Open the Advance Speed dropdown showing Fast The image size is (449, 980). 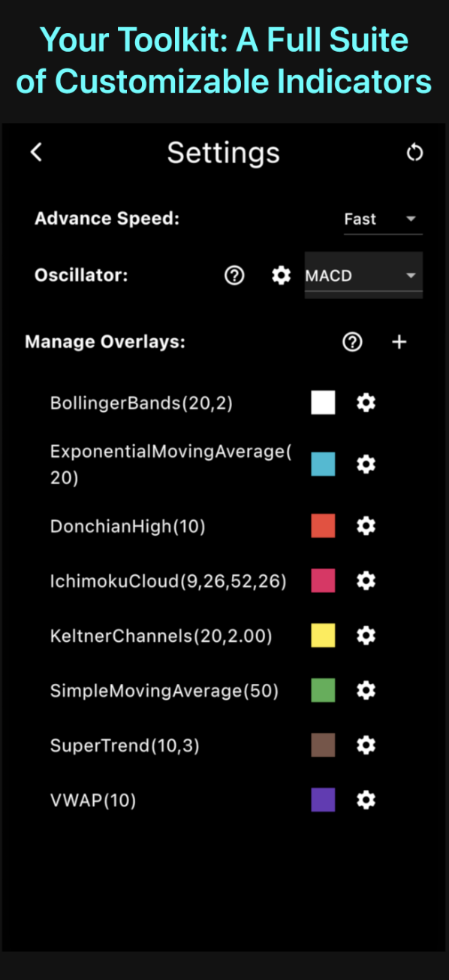pos(383,219)
